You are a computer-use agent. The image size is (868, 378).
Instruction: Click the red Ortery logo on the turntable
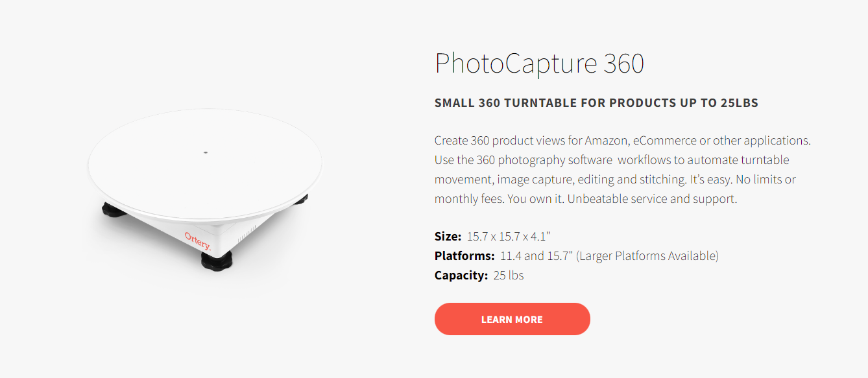click(197, 239)
